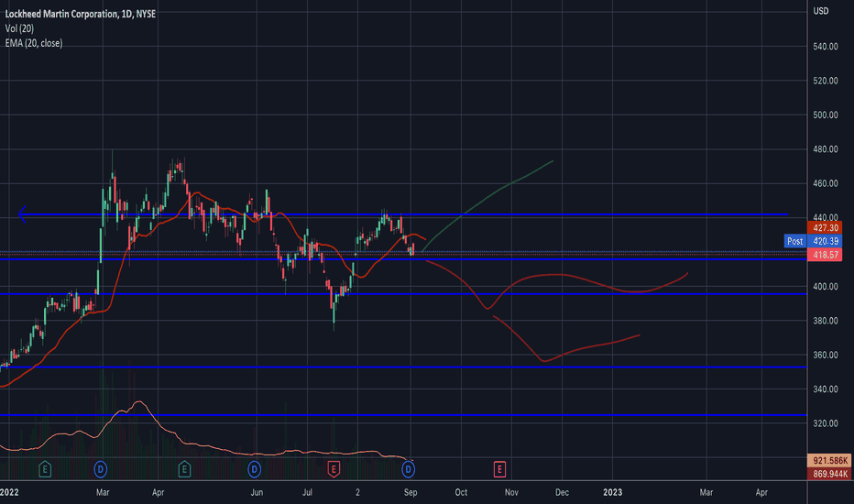Click the 360.00 price axis label
Image resolution: width=854 pixels, height=504 pixels.
pos(825,356)
